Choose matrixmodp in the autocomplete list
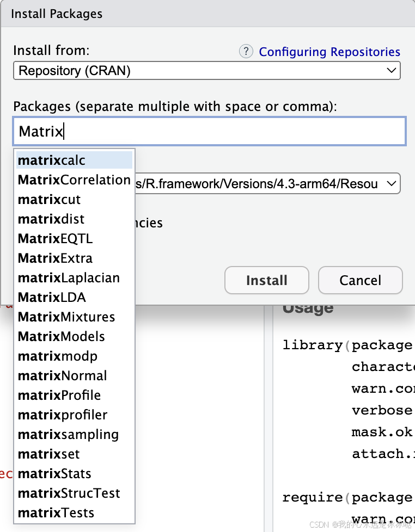This screenshot has width=415, height=532. coord(75,356)
